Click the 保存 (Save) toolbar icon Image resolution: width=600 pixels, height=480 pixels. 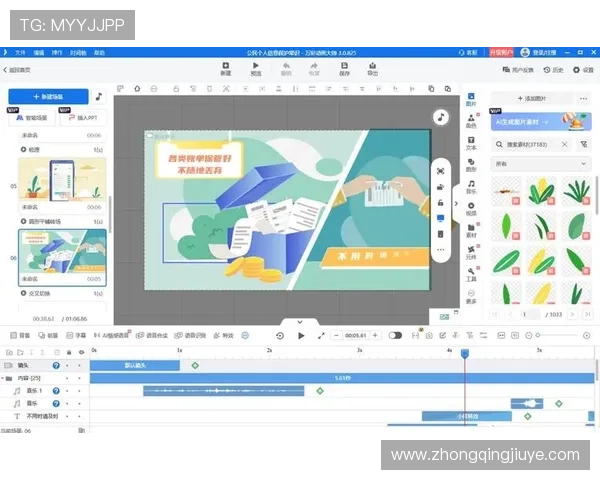(344, 68)
